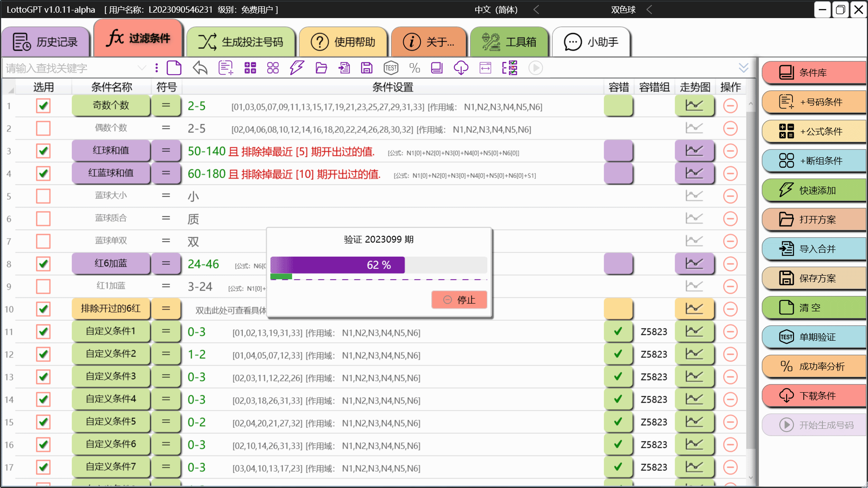Check the 红1加蓝 selection checkbox
This screenshot has width=868, height=488.
tap(43, 286)
